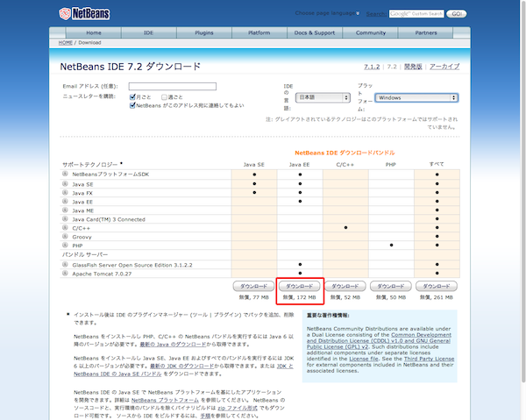
Task: Open the Partners menu tab
Action: coord(426,32)
